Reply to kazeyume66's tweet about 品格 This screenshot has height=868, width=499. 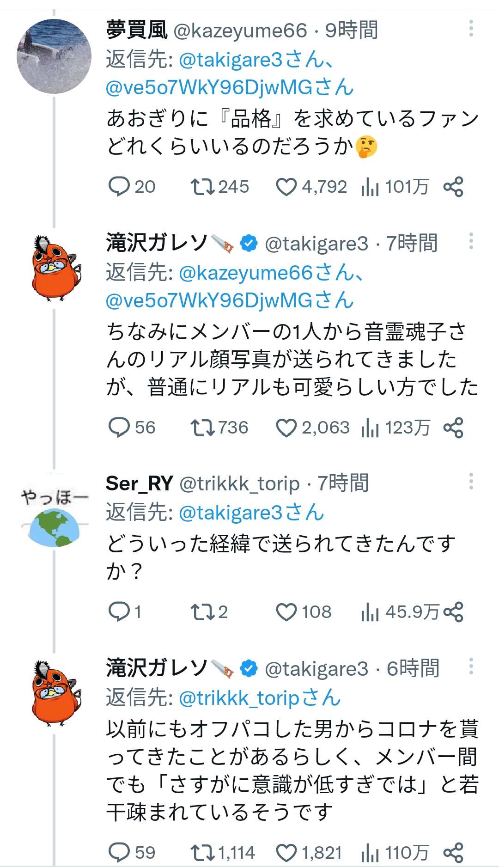(x=119, y=187)
